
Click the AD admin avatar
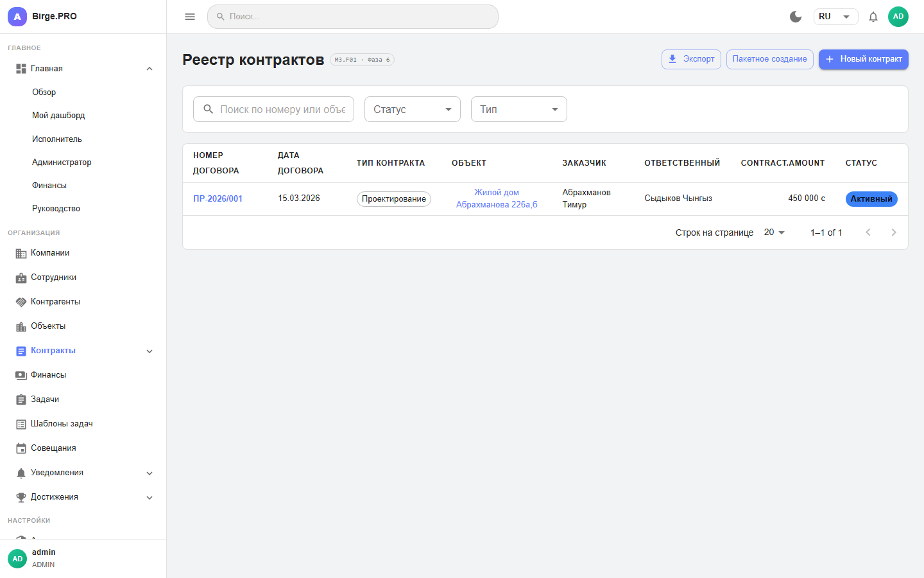17,558
